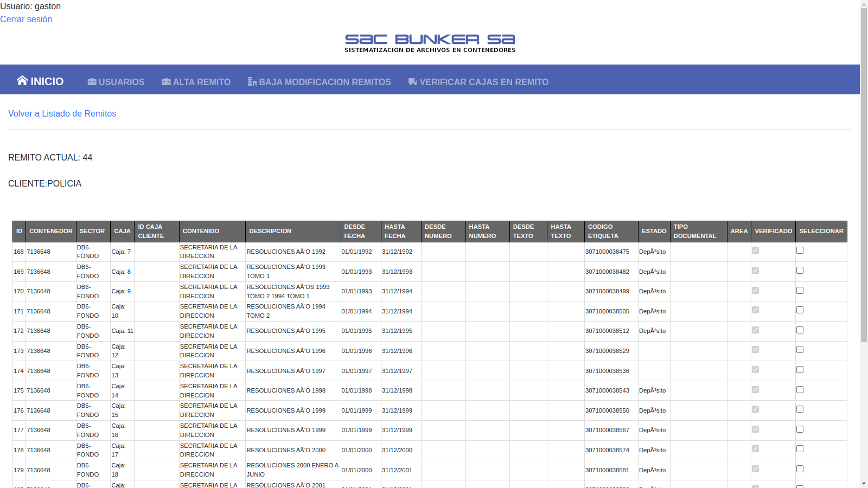Check the Seleccionar box for row 179
This screenshot has width=868, height=488.
pyautogui.click(x=800, y=469)
